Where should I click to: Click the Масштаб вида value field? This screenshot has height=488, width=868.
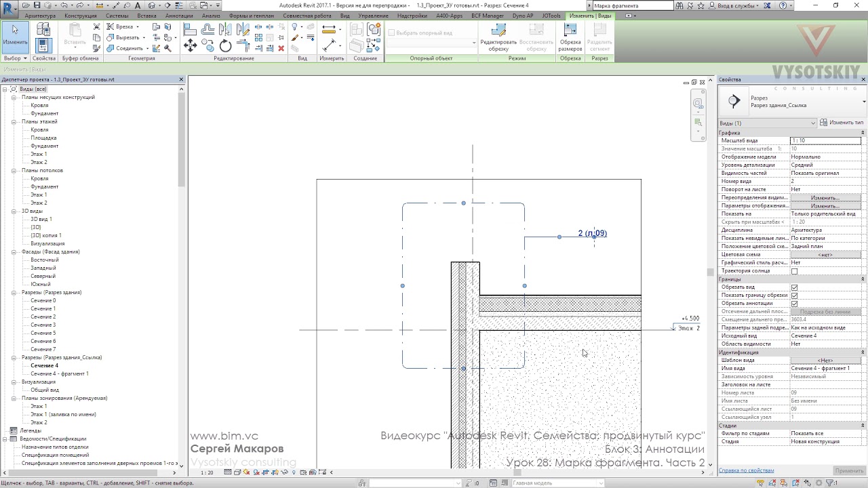[825, 140]
